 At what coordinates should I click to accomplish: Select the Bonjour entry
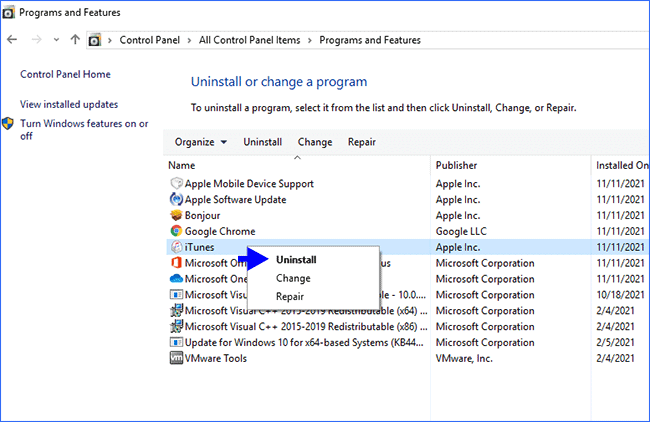pyautogui.click(x=202, y=216)
